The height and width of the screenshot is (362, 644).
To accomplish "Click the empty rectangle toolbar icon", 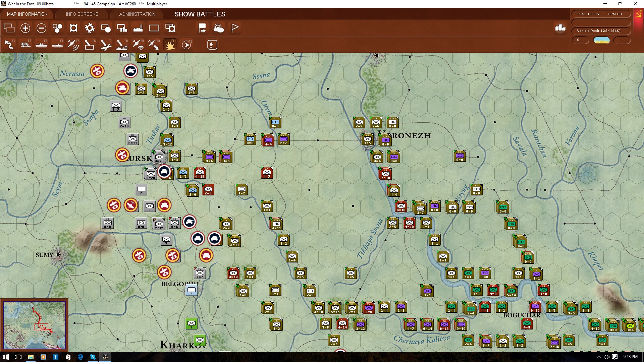I will pyautogui.click(x=154, y=28).
